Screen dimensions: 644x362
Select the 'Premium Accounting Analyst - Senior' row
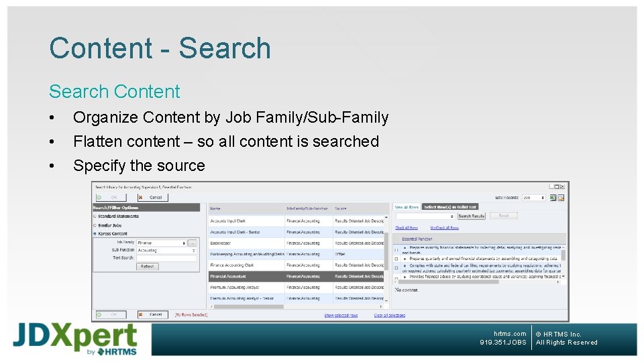(296, 298)
